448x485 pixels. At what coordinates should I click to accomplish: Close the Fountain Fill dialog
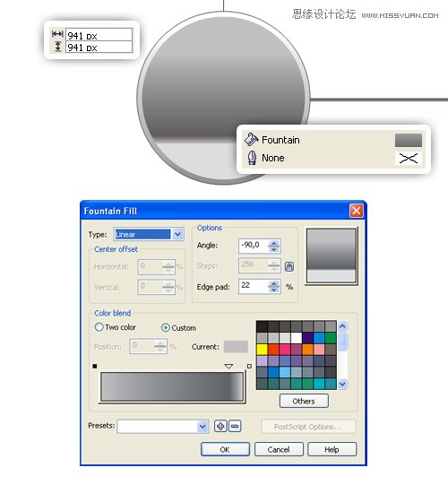(x=356, y=211)
